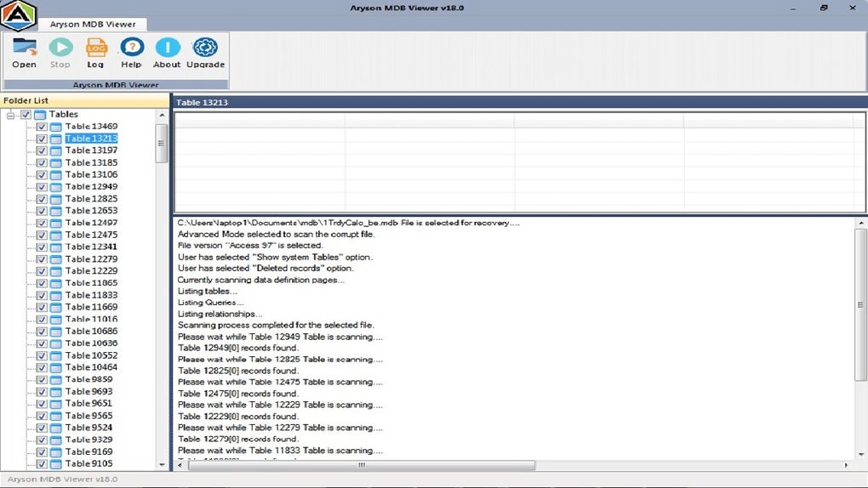Click the log pane left arrow
Viewport: 868px width, 488px height.
(x=180, y=465)
